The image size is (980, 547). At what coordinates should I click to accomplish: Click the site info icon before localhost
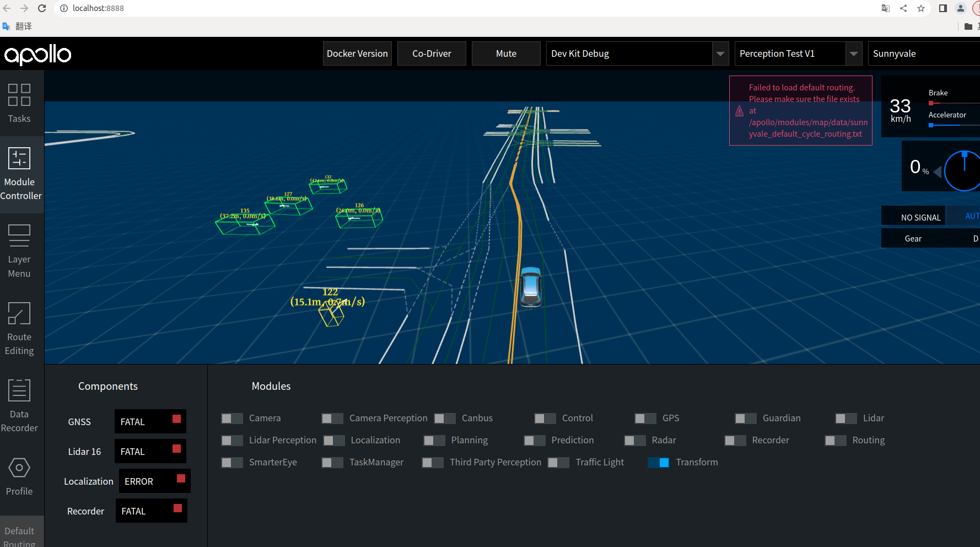(64, 8)
